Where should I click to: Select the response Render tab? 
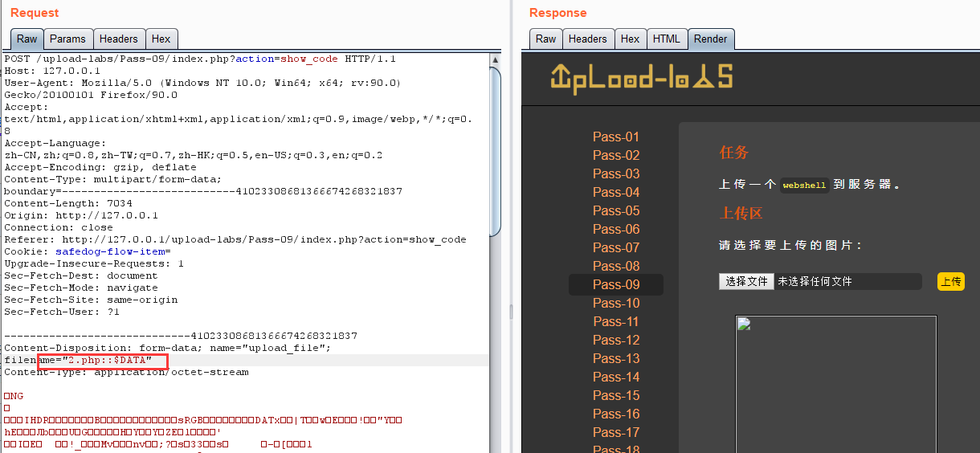pos(710,39)
